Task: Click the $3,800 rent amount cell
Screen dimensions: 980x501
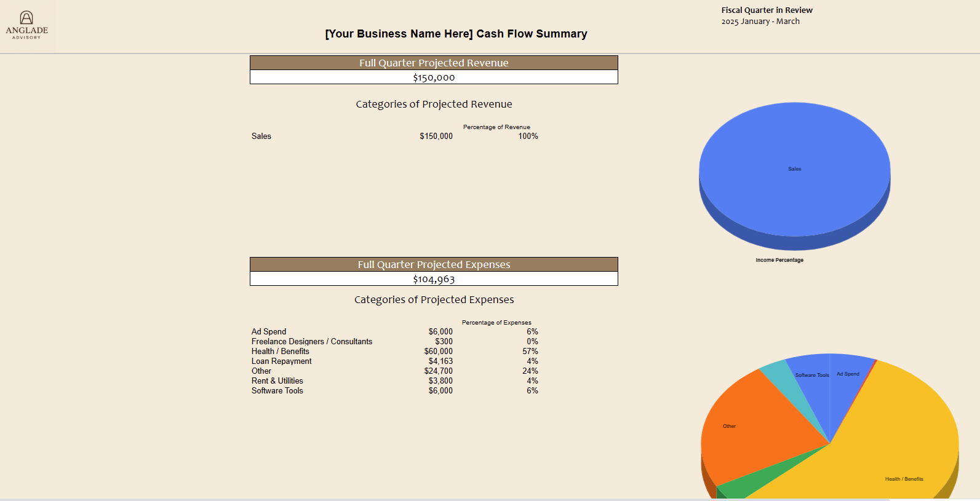Action: coord(440,381)
